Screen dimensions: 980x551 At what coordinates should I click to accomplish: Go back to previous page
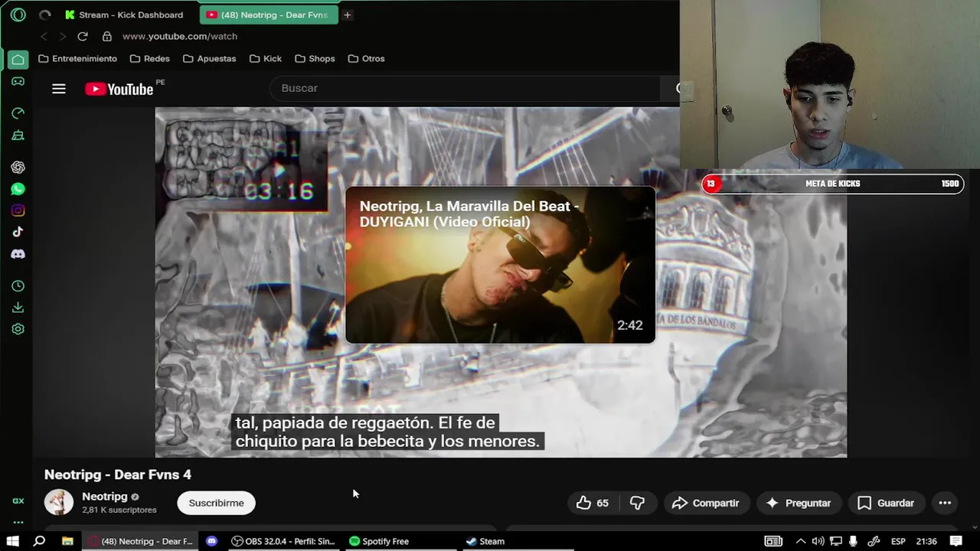tap(44, 36)
